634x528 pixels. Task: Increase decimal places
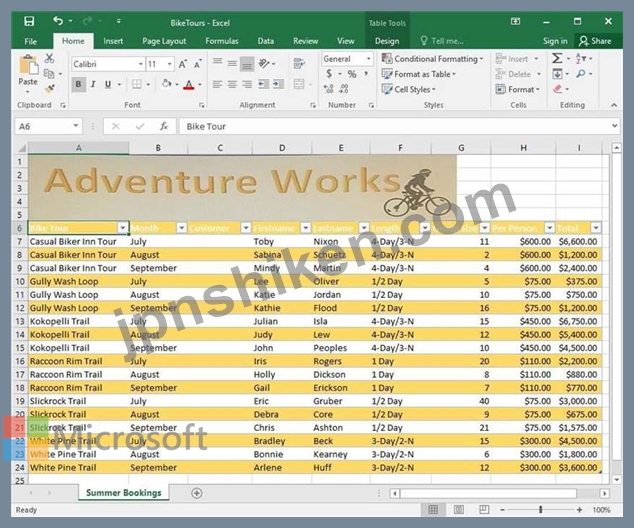pos(329,89)
